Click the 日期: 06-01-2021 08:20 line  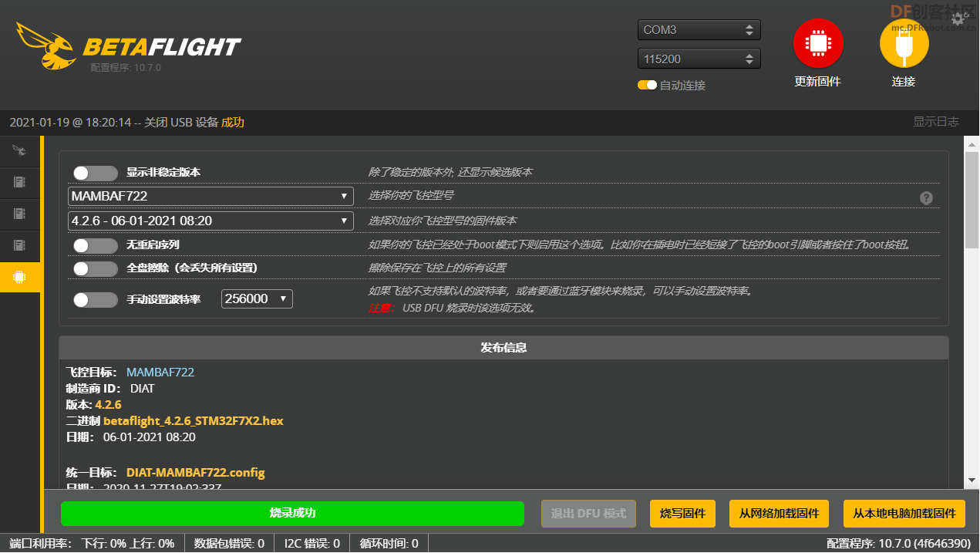(130, 437)
